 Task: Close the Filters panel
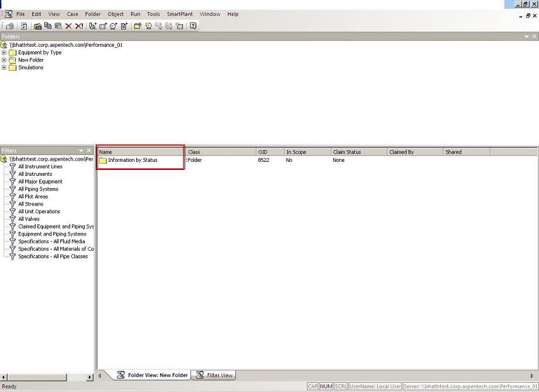click(x=89, y=151)
